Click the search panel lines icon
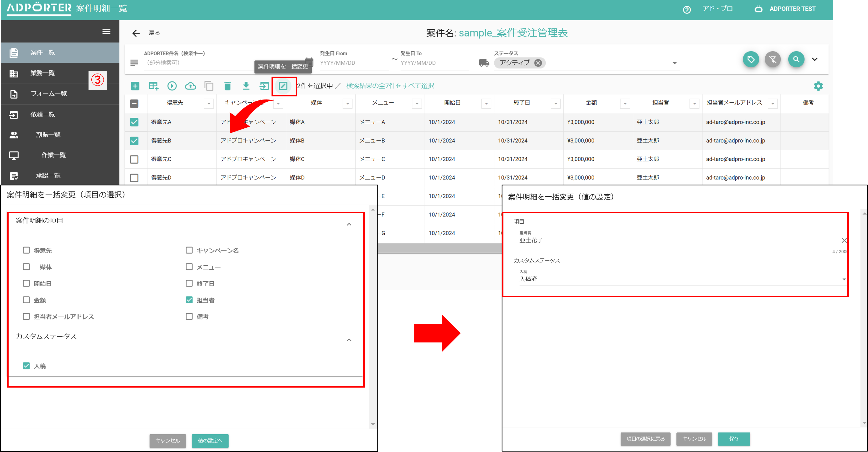 pos(134,63)
